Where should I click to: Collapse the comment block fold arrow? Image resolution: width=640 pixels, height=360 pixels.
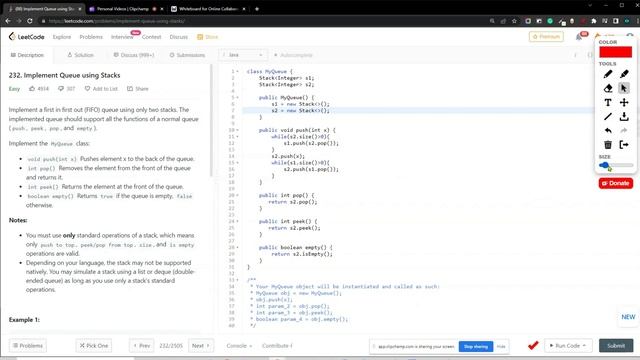pos(238,280)
